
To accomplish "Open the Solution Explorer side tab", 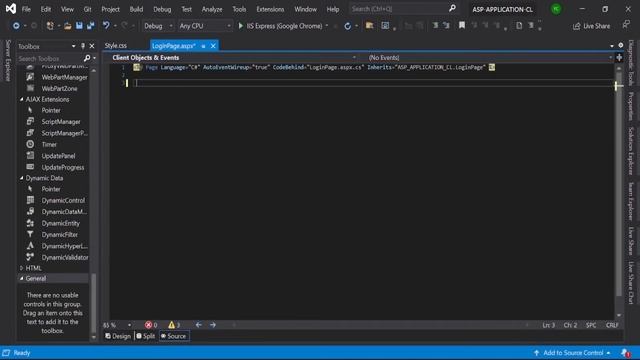I will pos(631,151).
